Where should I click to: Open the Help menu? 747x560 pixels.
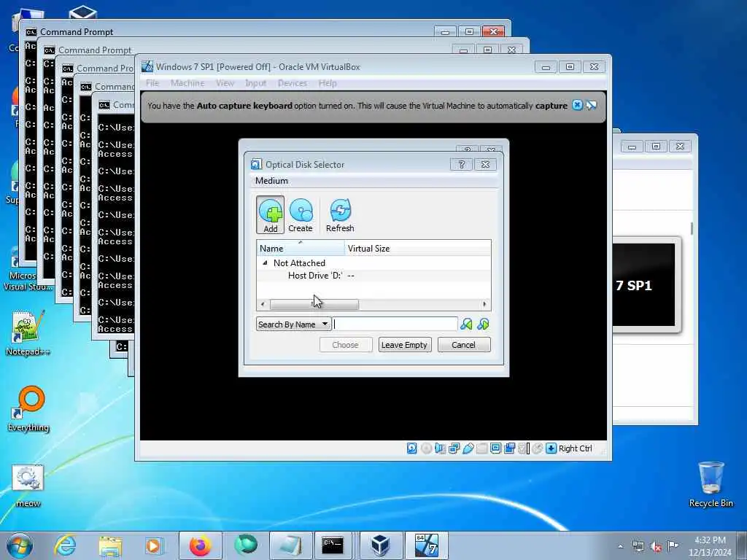(x=328, y=83)
